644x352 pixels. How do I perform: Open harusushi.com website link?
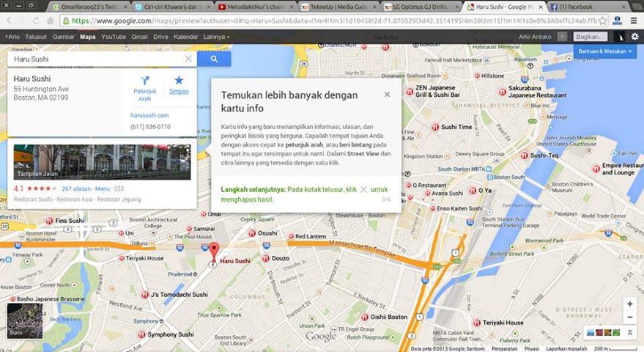point(149,115)
